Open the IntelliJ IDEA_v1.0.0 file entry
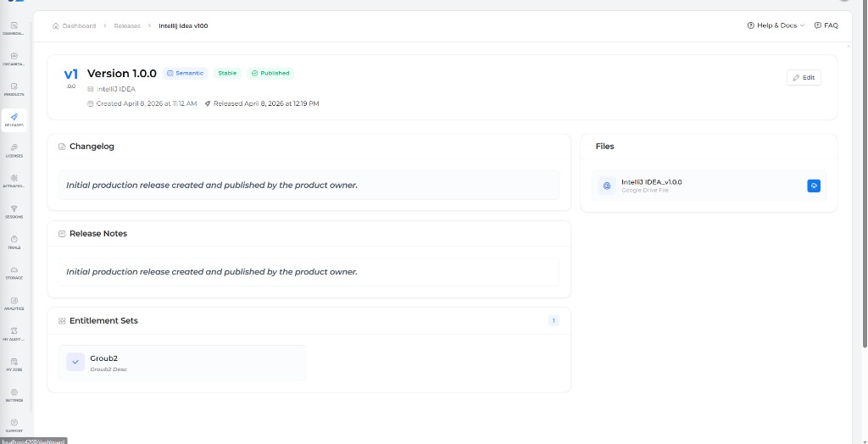This screenshot has width=868, height=444. point(709,186)
